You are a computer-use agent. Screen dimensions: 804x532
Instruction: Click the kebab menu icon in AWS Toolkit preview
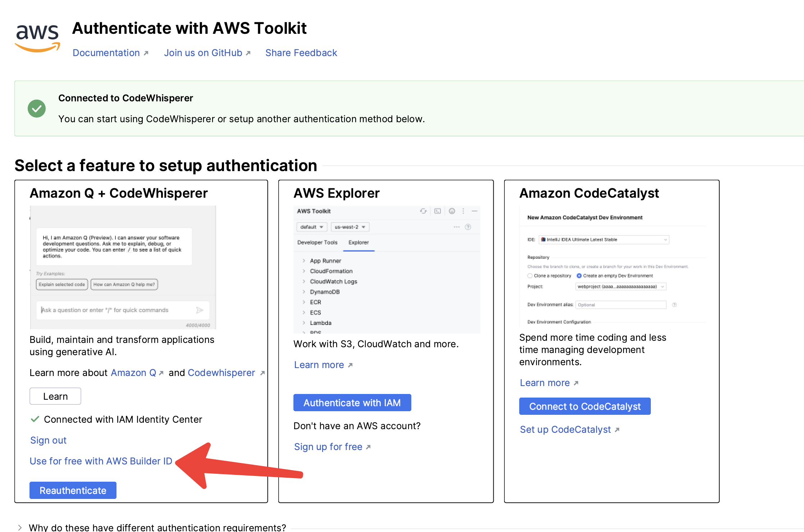point(463,211)
